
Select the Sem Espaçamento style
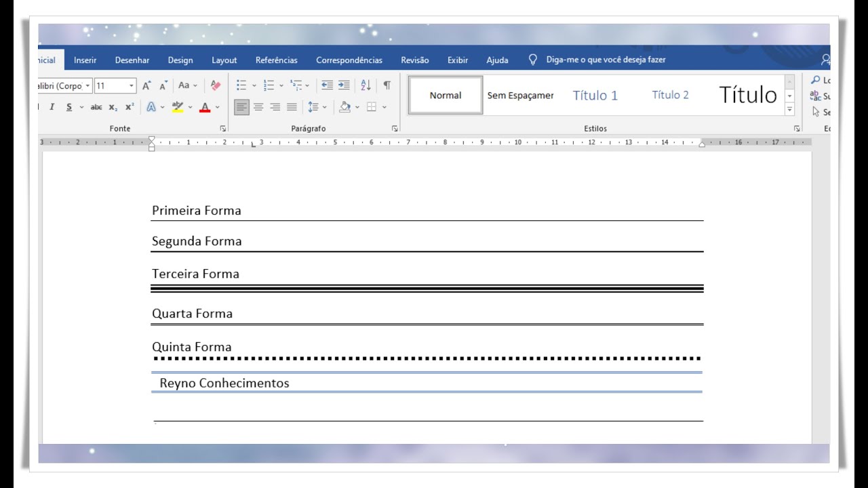point(521,96)
